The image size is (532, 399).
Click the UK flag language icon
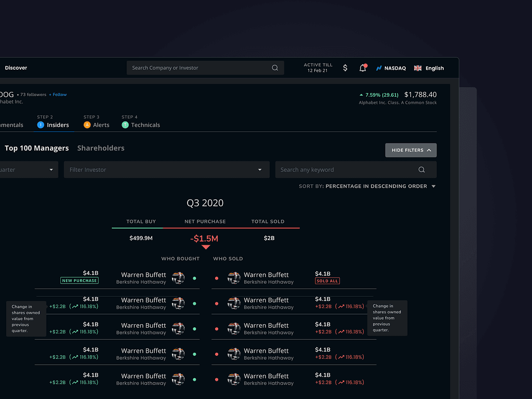coord(418,68)
